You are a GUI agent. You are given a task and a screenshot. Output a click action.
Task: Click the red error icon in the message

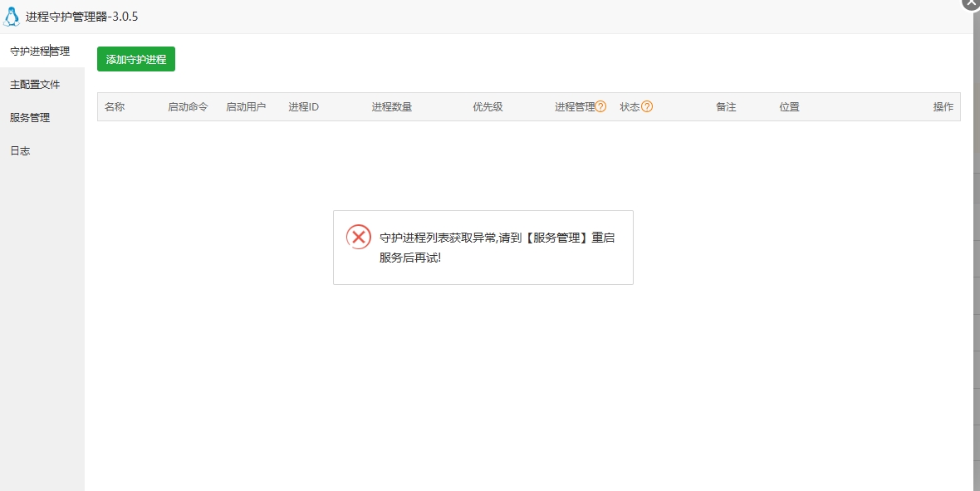[x=359, y=237]
